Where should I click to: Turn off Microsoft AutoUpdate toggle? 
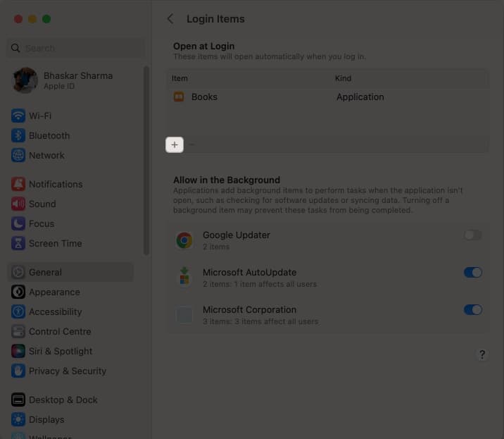click(x=473, y=273)
